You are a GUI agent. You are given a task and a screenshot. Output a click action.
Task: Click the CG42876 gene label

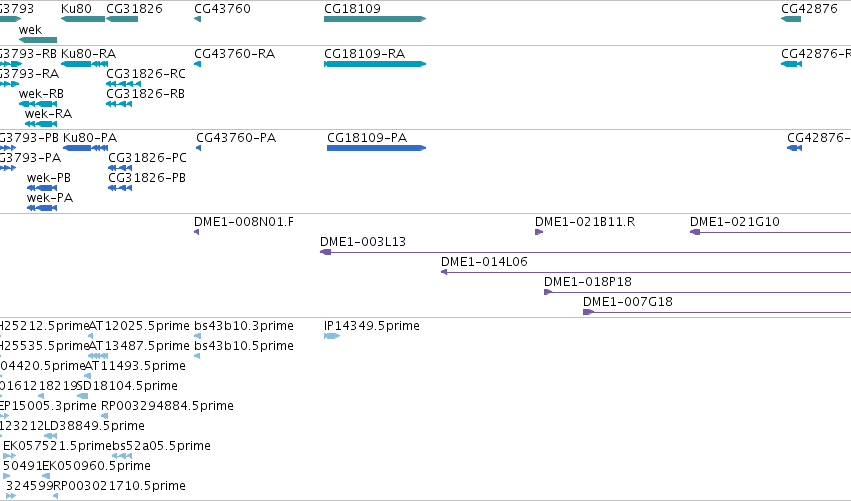click(x=809, y=9)
